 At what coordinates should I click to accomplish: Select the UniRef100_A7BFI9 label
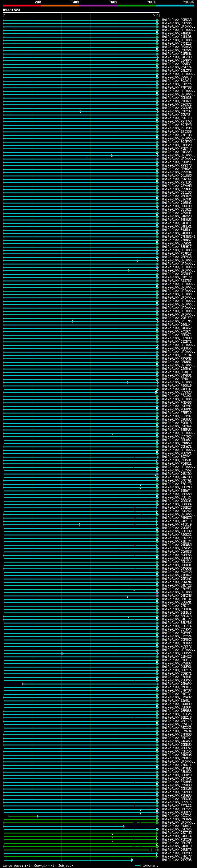tap(177, 413)
